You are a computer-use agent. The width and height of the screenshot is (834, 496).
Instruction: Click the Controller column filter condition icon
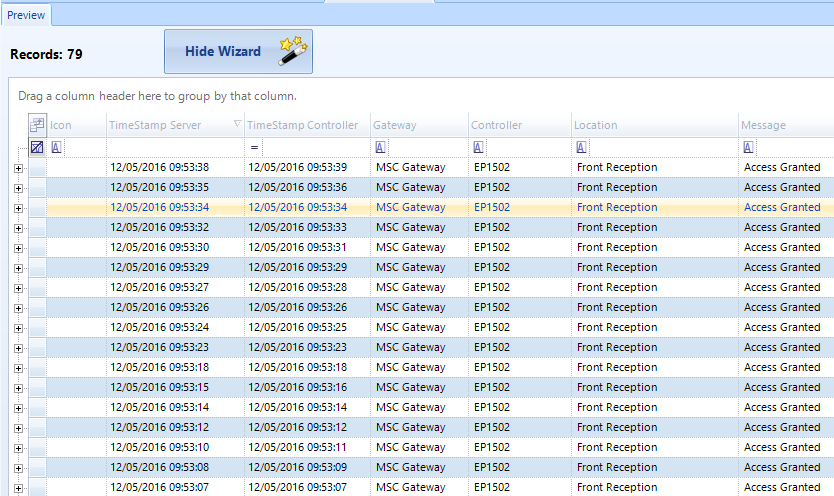pos(478,147)
